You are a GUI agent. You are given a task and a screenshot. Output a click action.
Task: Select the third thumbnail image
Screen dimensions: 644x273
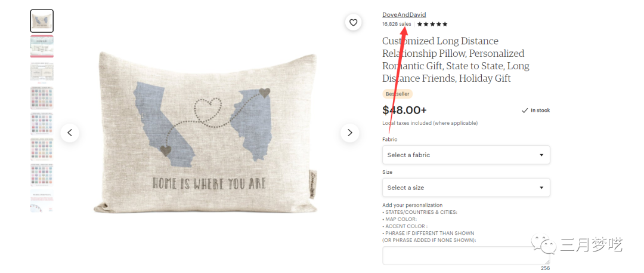pos(42,72)
